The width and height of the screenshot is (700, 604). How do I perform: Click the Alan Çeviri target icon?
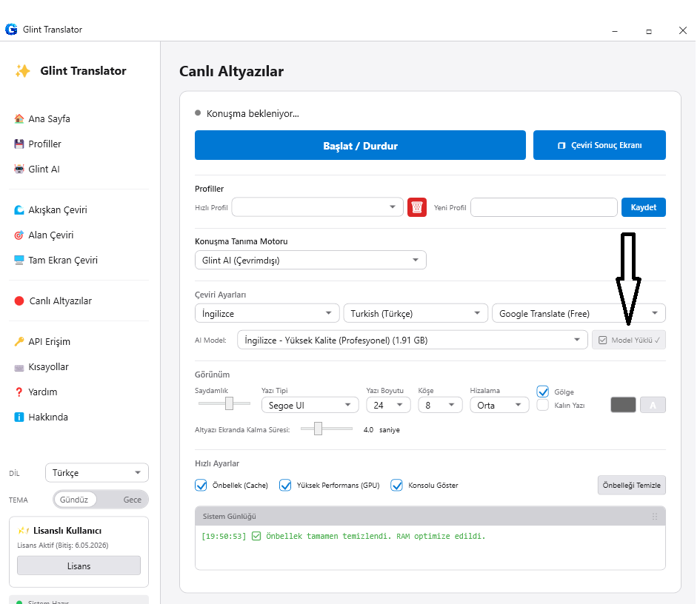(19, 235)
